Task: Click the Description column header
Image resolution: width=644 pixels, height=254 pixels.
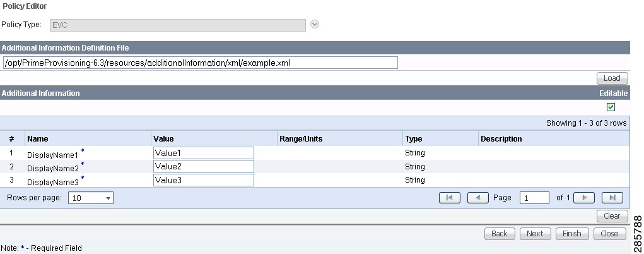Action: pyautogui.click(x=501, y=139)
